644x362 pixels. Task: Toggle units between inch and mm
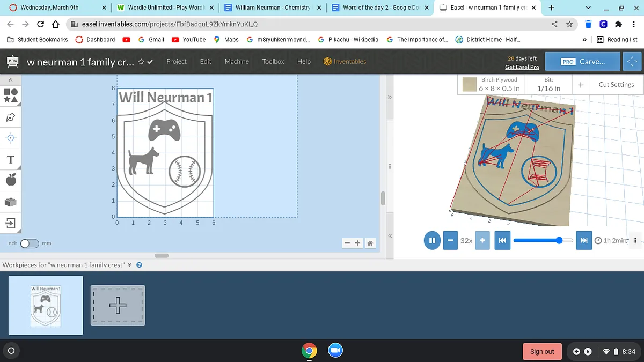30,243
